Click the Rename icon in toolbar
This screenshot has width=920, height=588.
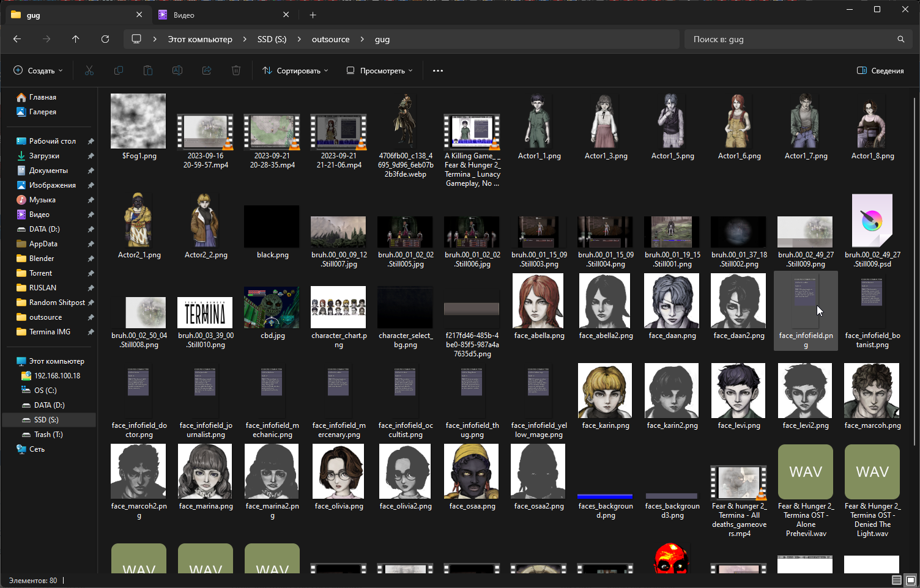tap(177, 71)
